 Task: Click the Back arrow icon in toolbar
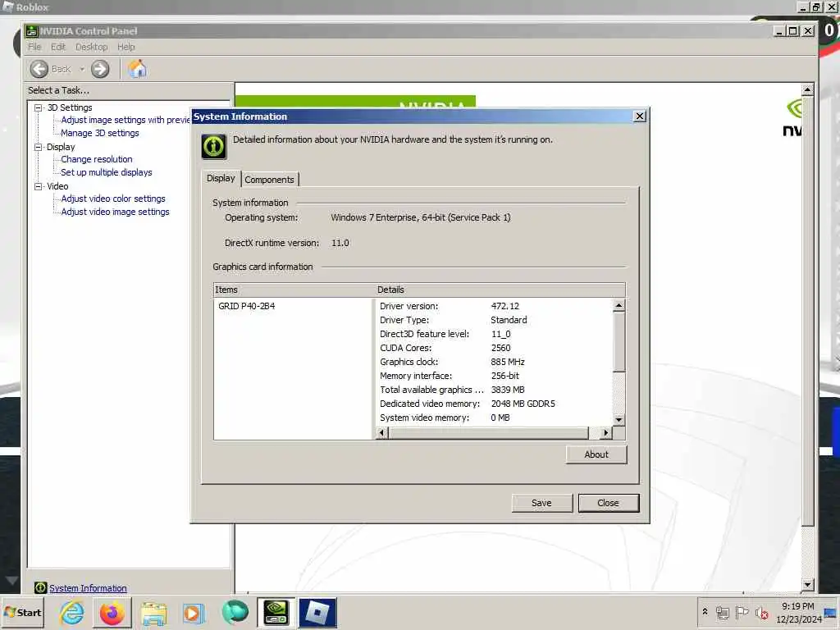[x=39, y=69]
